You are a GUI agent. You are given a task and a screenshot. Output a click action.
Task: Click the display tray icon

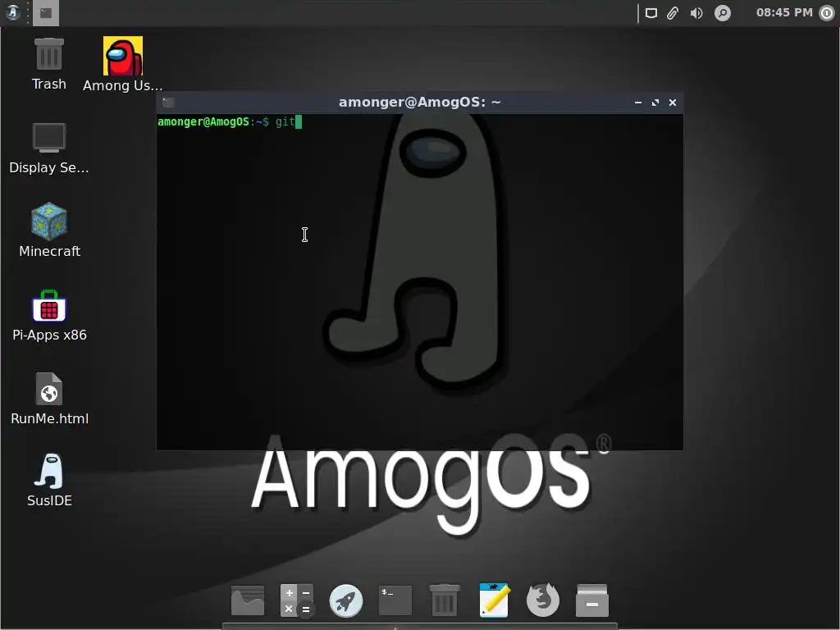(x=651, y=13)
